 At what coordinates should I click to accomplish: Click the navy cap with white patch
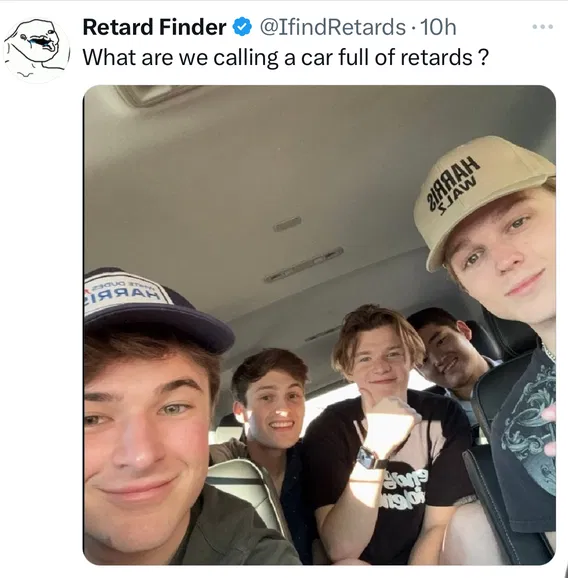pos(155,310)
